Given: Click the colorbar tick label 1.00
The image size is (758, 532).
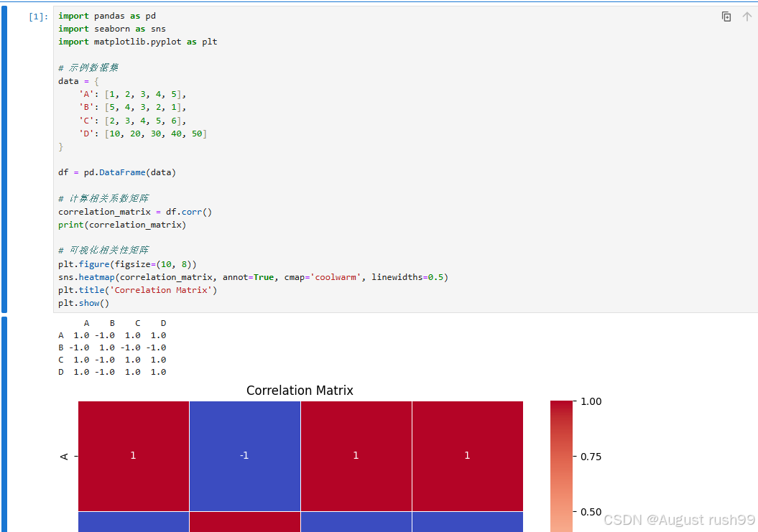Looking at the screenshot, I should 591,401.
